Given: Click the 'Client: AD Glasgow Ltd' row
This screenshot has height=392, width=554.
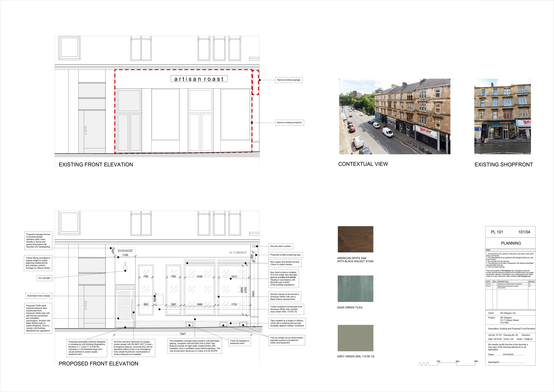Looking at the screenshot, I should click(x=510, y=313).
